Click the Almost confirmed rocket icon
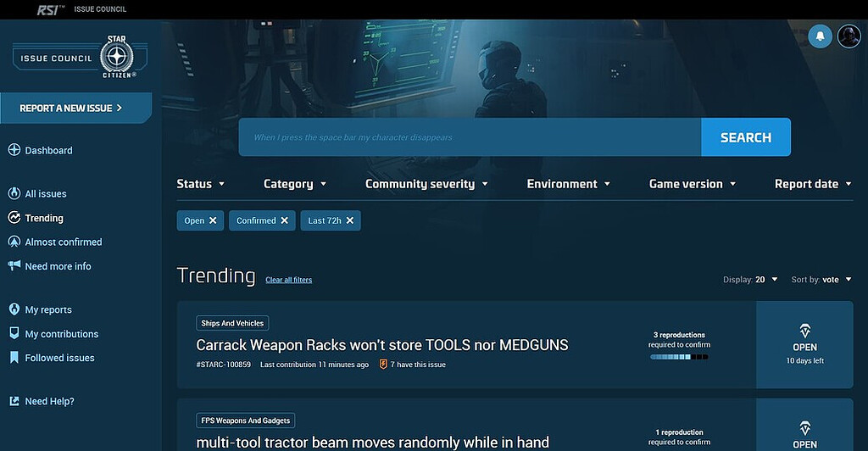The width and height of the screenshot is (868, 451). tap(14, 242)
